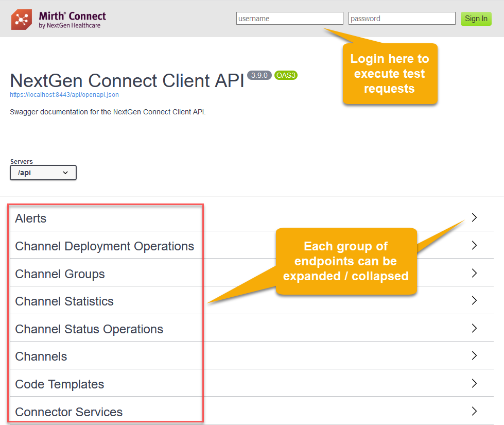Click the Channels row chevron icon

coord(474,356)
